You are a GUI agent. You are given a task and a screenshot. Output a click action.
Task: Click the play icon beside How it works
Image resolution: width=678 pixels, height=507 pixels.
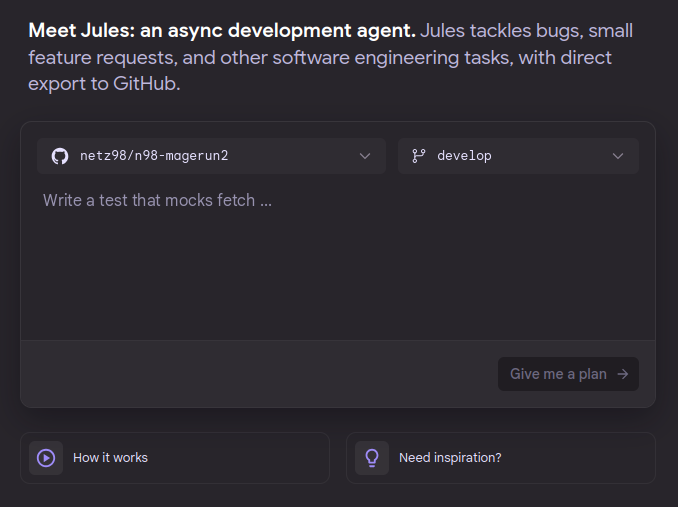(x=46, y=458)
